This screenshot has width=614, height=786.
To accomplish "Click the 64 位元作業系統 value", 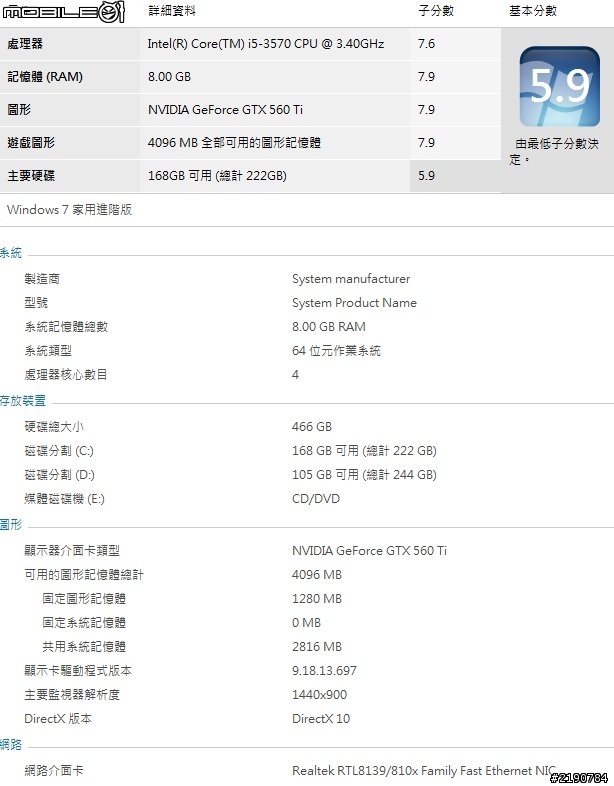I will [336, 351].
